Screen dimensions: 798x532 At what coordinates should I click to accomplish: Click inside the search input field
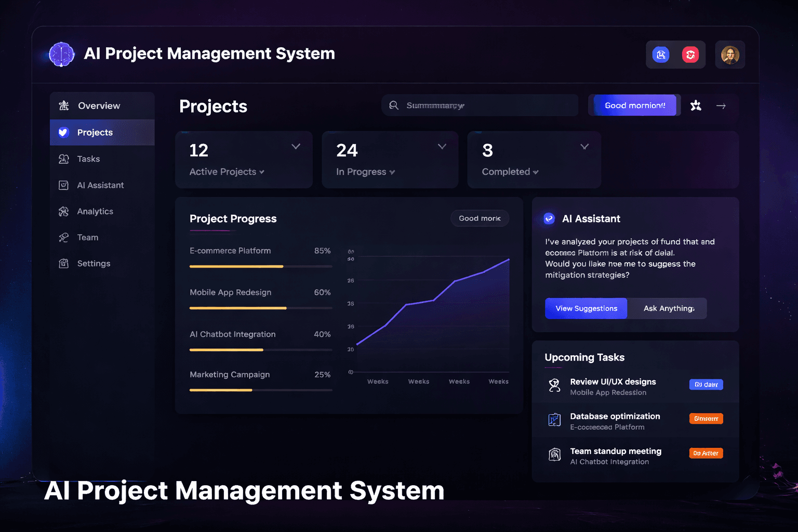coord(478,105)
